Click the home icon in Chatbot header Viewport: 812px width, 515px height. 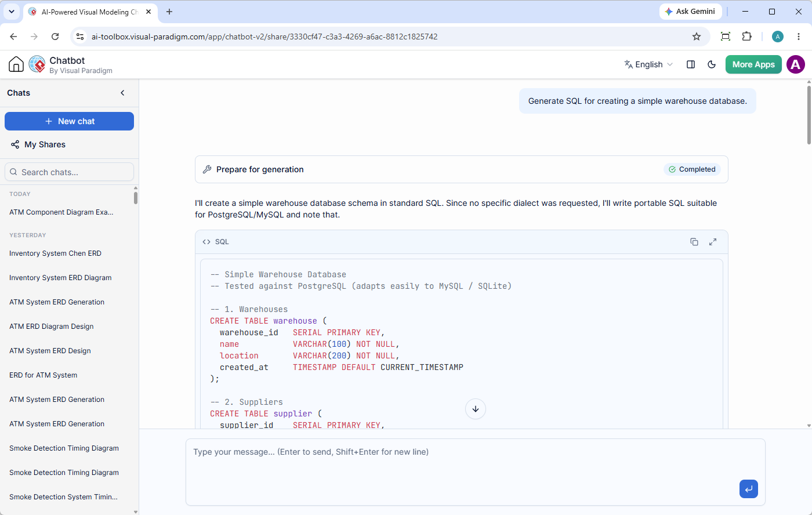point(16,64)
